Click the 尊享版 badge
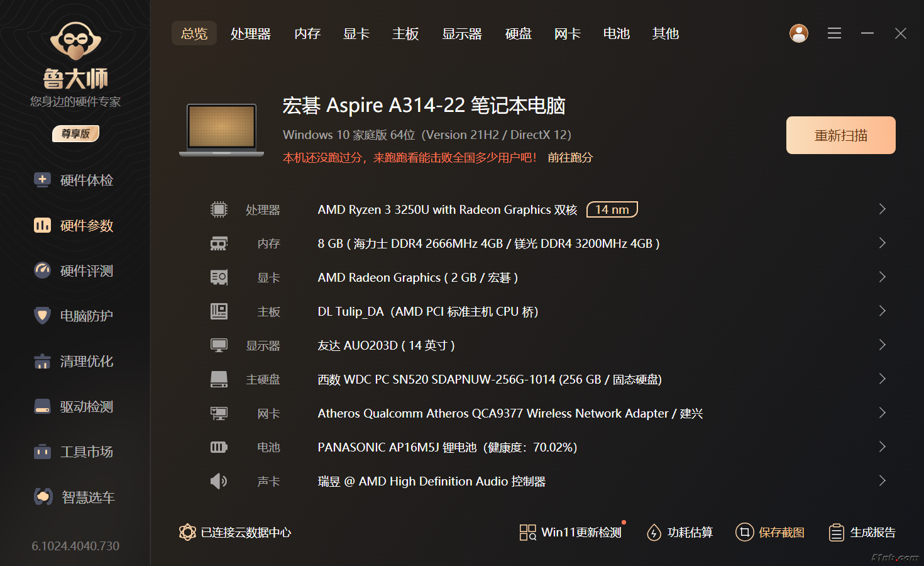Viewport: 924px width, 566px height. coord(75,133)
